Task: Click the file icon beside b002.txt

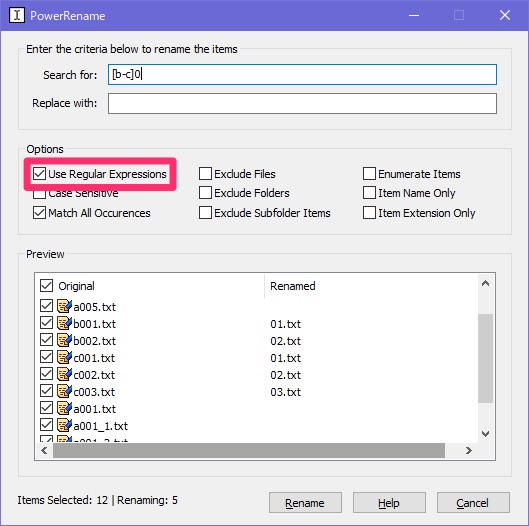Action: 64,340
